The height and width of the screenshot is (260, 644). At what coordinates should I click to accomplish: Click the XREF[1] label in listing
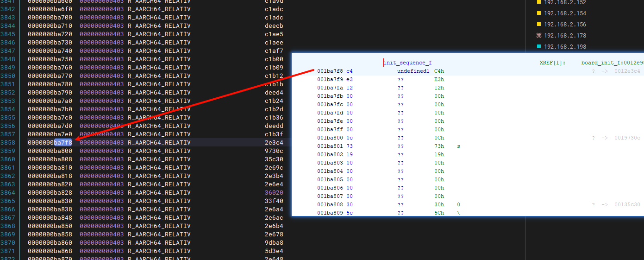tap(552, 63)
